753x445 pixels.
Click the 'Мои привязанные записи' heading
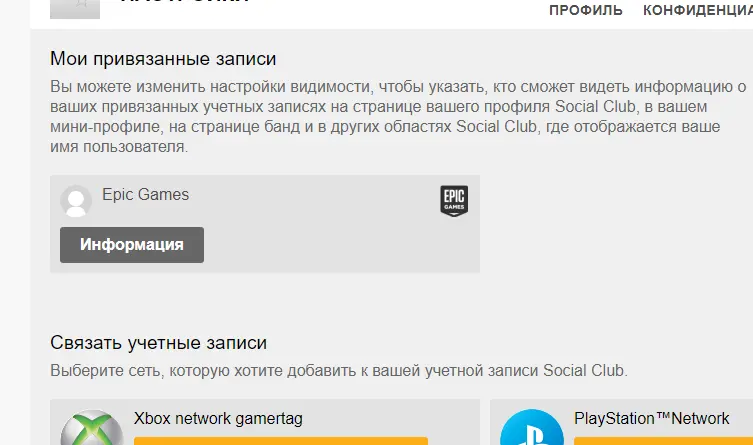(x=163, y=59)
